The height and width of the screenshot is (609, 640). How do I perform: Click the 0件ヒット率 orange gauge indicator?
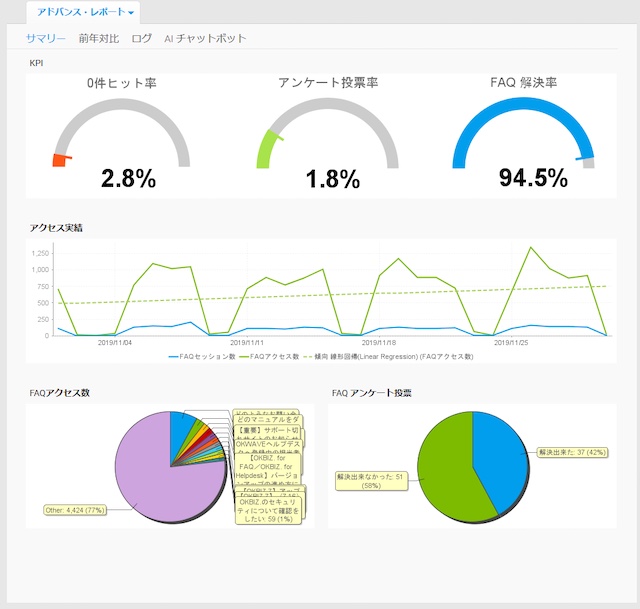[x=61, y=160]
